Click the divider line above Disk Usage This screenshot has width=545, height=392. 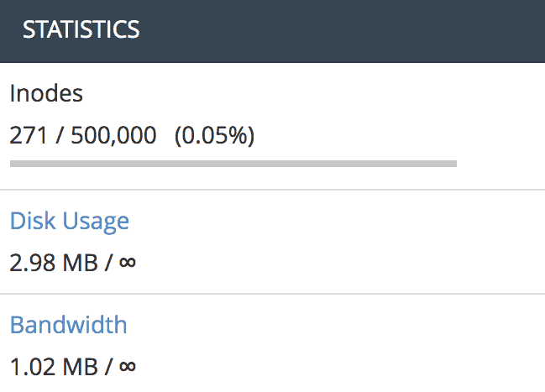[272, 191]
